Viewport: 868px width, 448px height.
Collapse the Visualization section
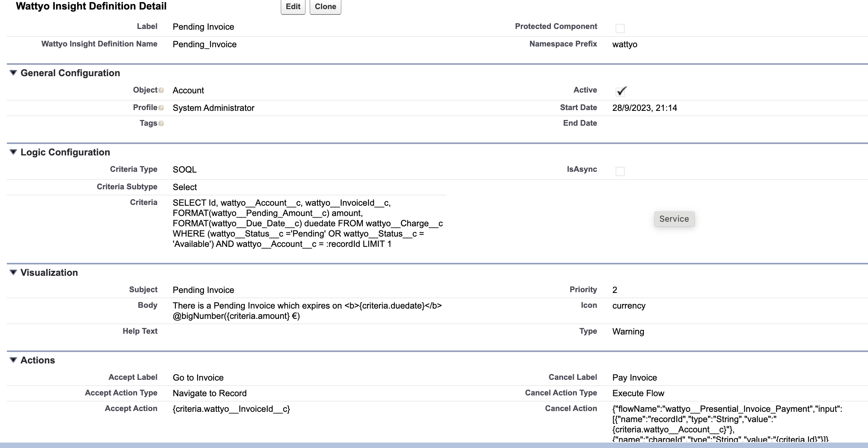coord(13,272)
